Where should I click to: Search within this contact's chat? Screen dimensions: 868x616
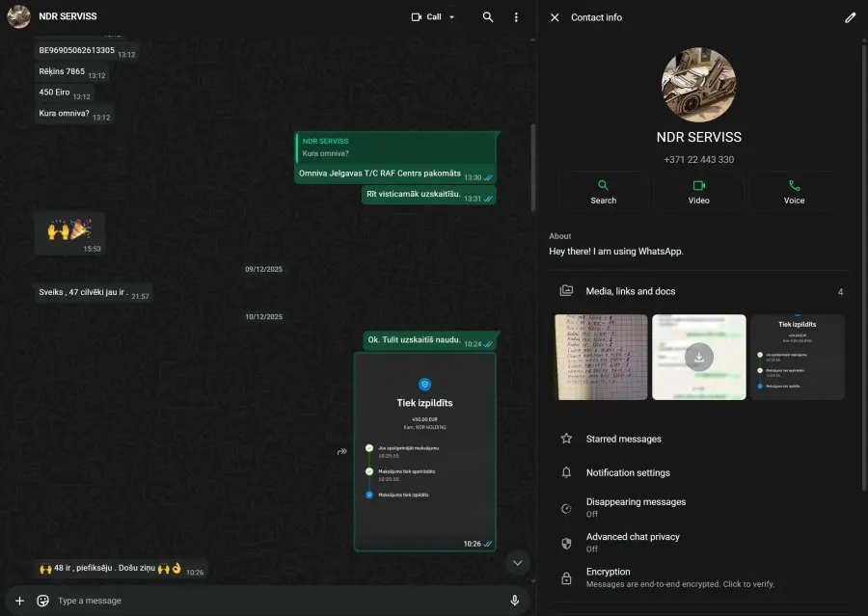point(604,191)
